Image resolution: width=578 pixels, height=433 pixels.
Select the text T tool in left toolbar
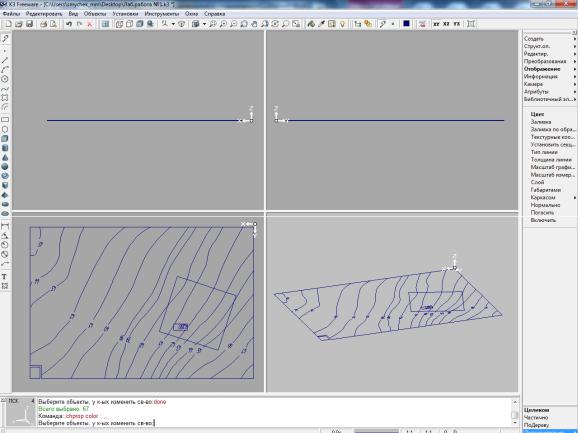click(x=5, y=276)
